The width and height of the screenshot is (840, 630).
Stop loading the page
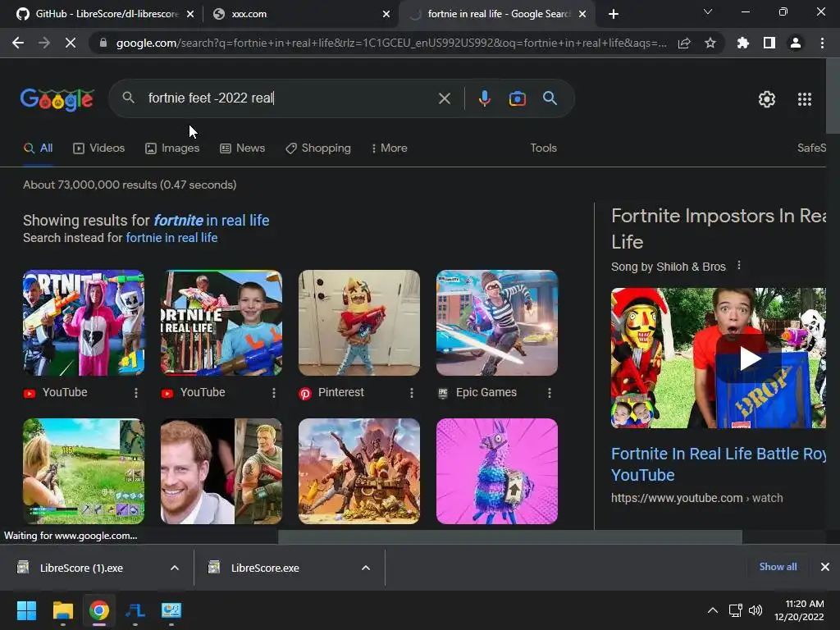pyautogui.click(x=71, y=43)
